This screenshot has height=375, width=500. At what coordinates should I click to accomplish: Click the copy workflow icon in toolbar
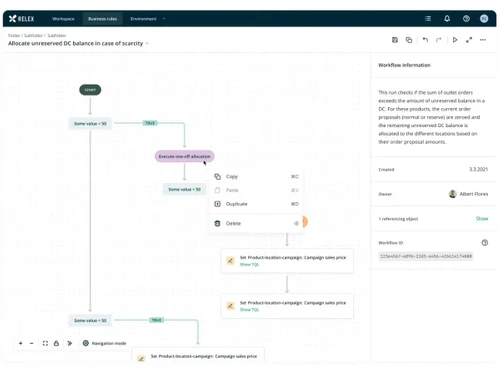click(409, 40)
